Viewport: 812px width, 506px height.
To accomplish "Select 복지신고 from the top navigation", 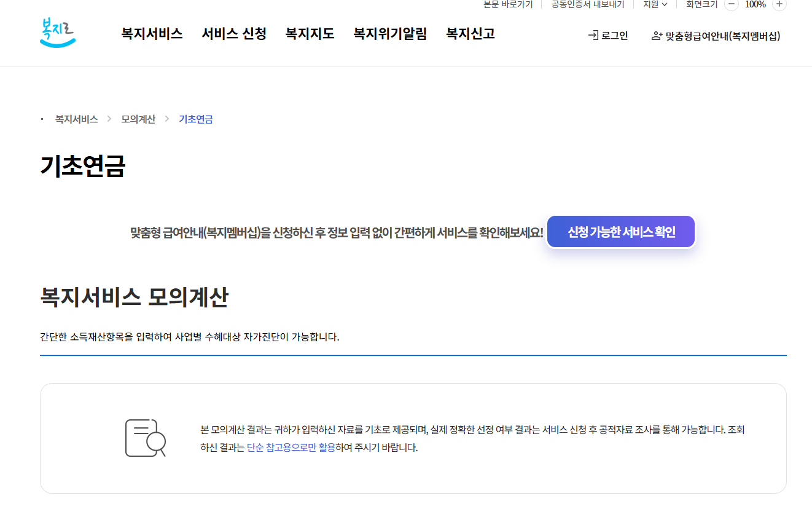I will [x=470, y=34].
